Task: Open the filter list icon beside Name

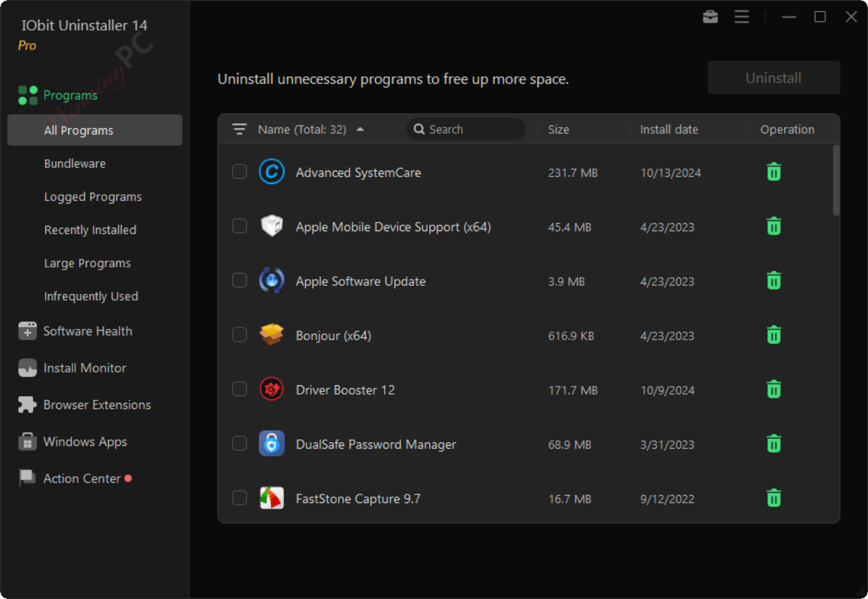Action: pos(240,129)
